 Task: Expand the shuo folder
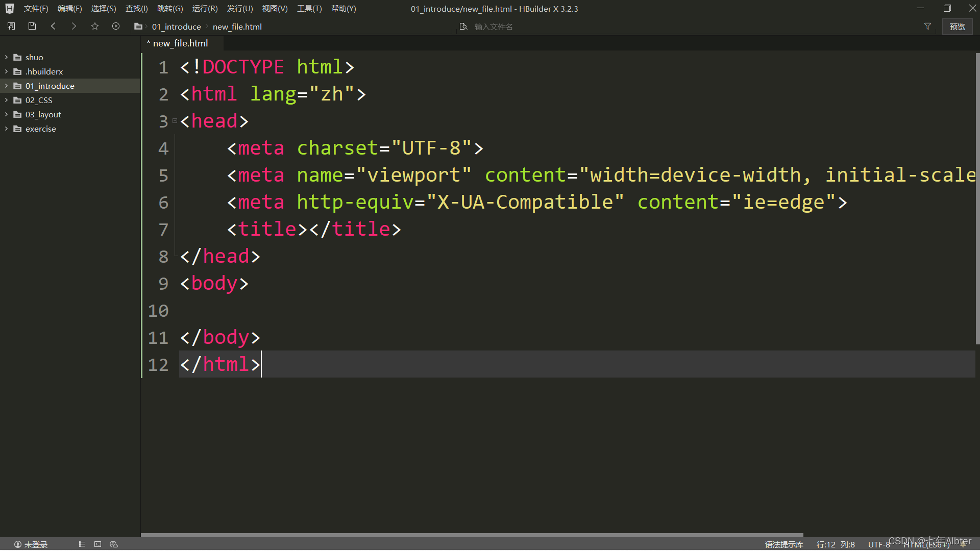(6, 57)
